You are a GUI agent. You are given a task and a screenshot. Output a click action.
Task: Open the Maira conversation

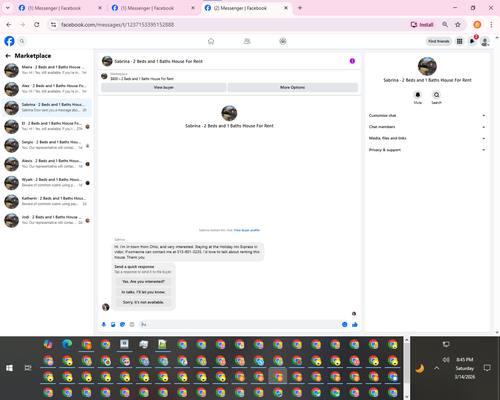(47, 70)
